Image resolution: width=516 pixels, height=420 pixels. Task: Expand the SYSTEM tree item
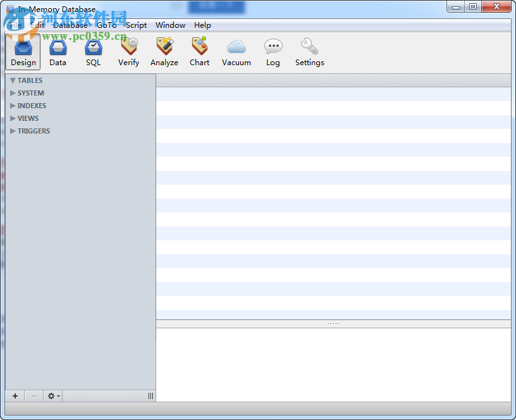(13, 93)
